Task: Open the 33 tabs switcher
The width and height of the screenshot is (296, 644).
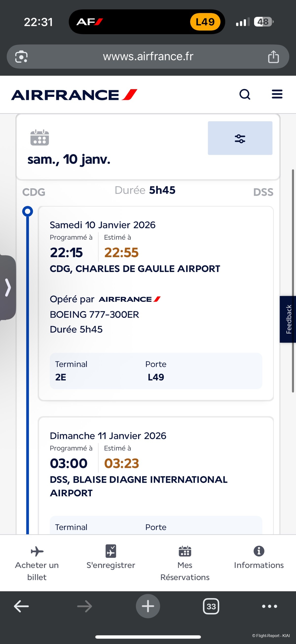Action: [211, 606]
